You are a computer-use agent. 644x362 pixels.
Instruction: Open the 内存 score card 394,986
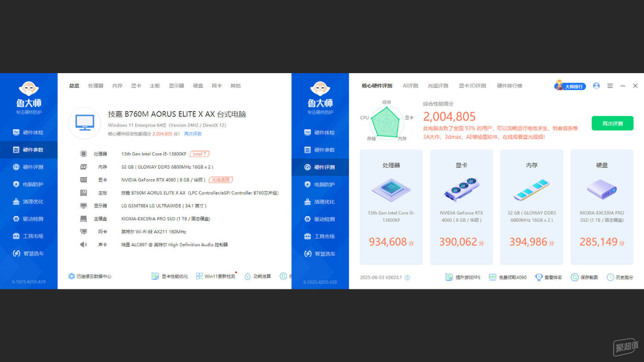[532, 207]
